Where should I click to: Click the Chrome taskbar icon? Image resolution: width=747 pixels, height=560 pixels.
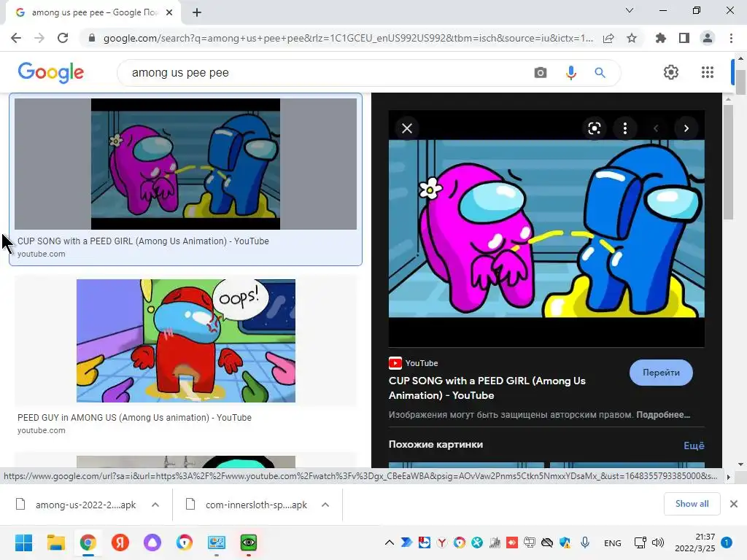[88, 542]
